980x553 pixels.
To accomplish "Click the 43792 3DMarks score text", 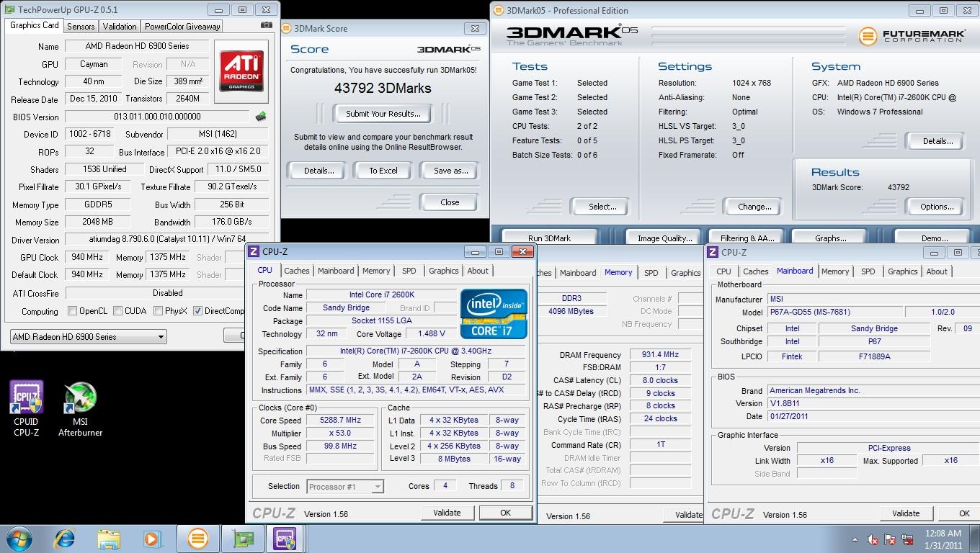I will 383,88.
